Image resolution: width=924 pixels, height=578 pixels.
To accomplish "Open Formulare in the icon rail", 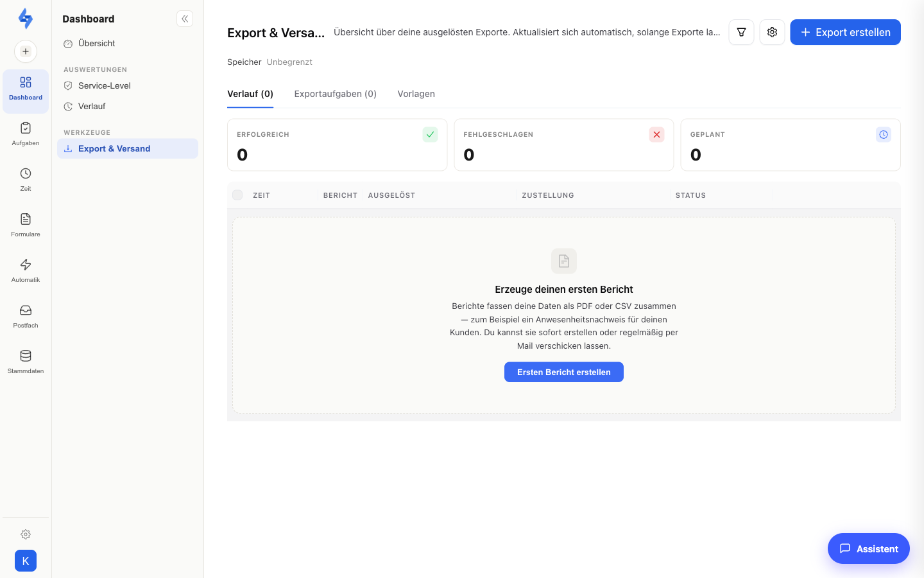I will tap(26, 225).
